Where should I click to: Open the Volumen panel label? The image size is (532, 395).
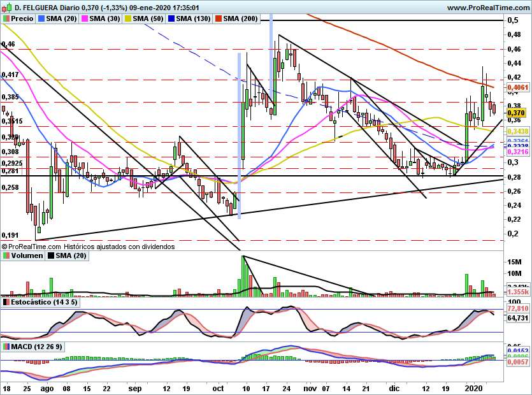point(27,255)
